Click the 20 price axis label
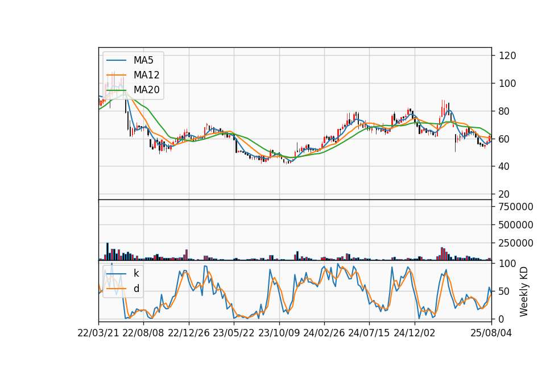Screen dimensions: 546x392 (x=504, y=194)
